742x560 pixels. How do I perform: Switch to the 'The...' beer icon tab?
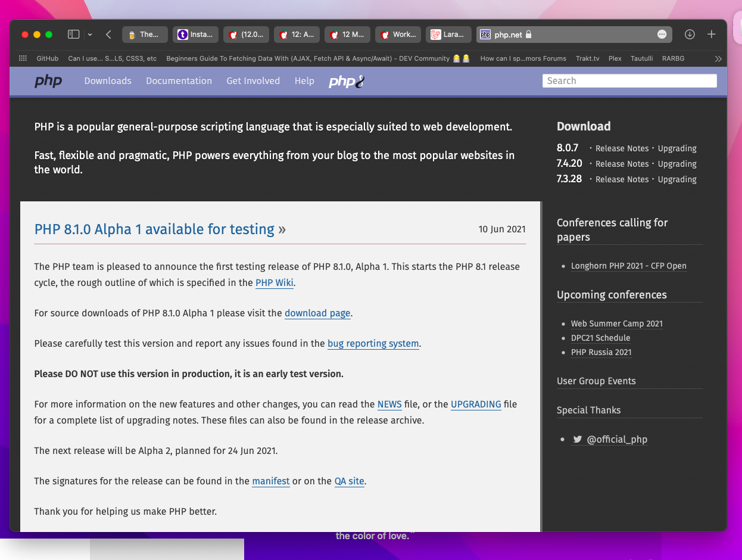(145, 35)
